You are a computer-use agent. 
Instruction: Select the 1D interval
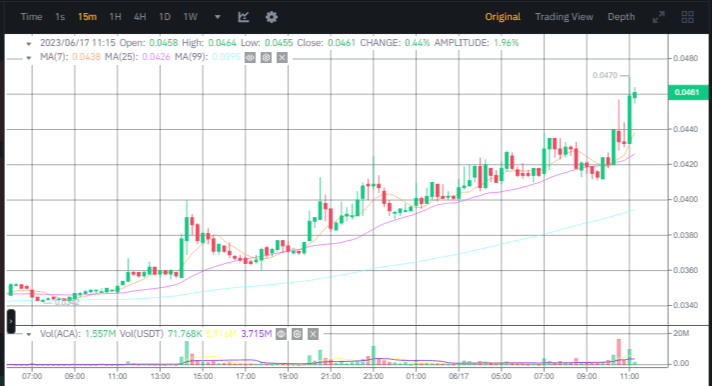coord(164,17)
